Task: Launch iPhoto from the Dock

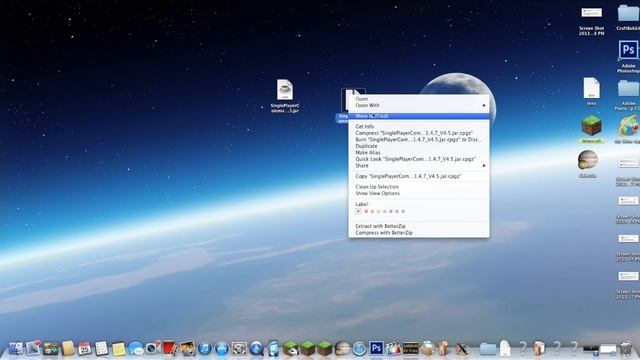Action: (x=187, y=348)
